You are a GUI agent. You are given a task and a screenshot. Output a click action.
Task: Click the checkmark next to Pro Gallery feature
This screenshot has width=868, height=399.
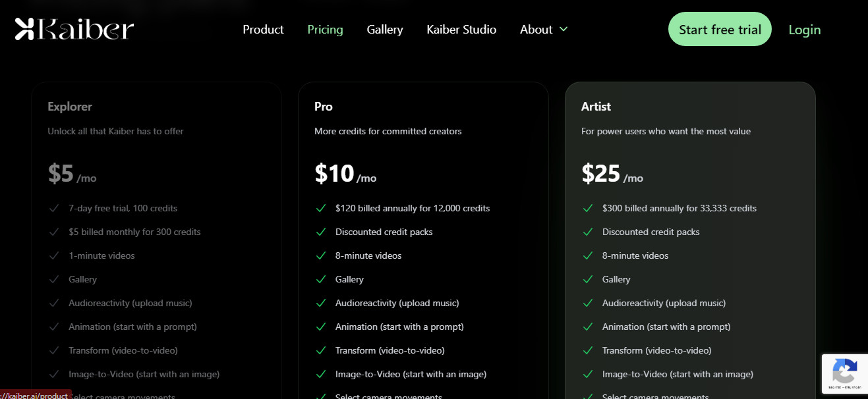point(321,279)
